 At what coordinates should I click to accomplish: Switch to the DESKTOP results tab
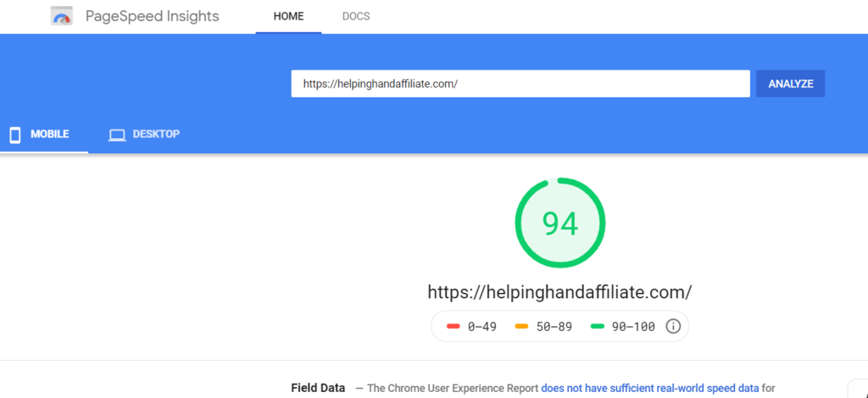144,135
